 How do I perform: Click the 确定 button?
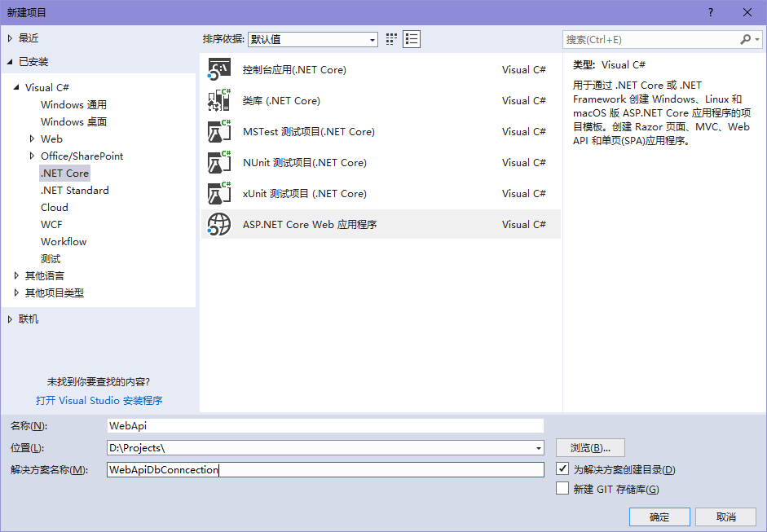point(659,517)
